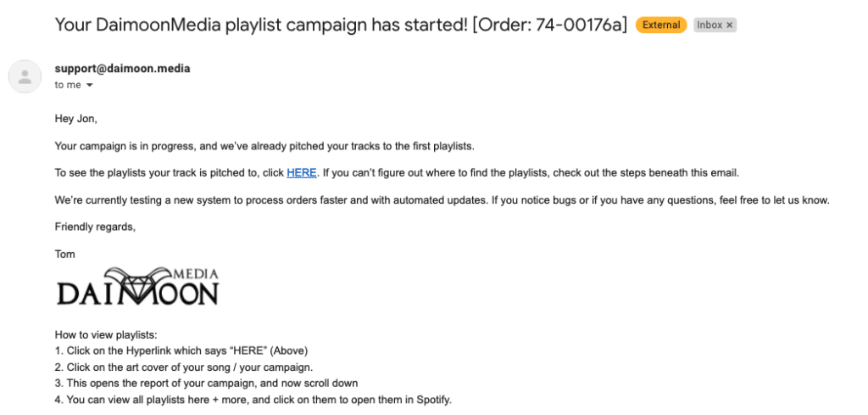The width and height of the screenshot is (868, 415).
Task: Click the "Friendly regards," closing line
Action: (x=95, y=227)
